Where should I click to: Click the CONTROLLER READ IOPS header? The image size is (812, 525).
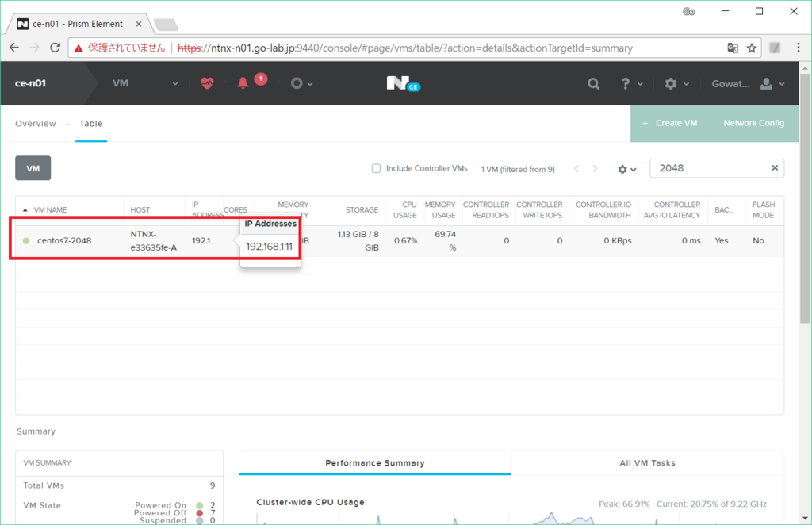click(x=486, y=209)
